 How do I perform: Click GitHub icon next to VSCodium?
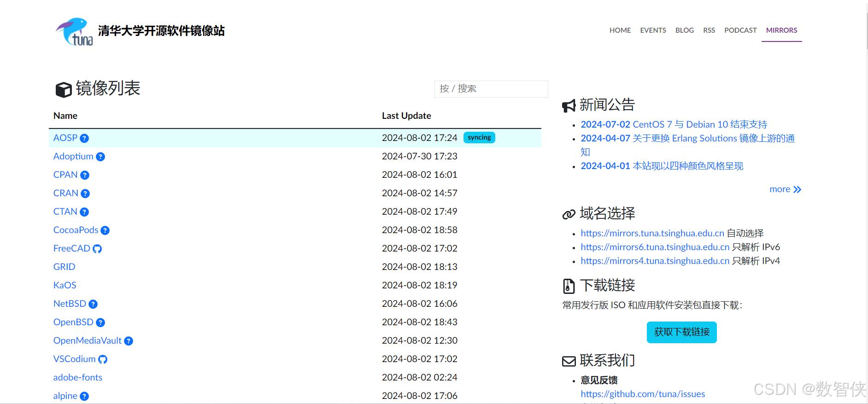tap(103, 359)
